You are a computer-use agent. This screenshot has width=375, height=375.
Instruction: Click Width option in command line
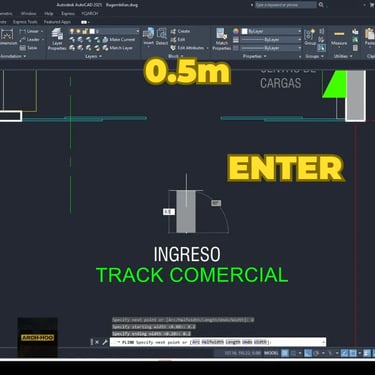(x=260, y=342)
